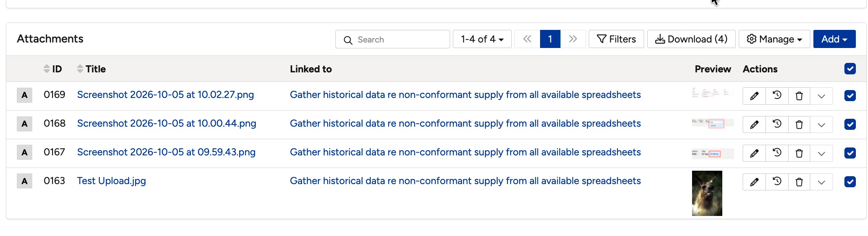The height and width of the screenshot is (236, 868).
Task: Click the A badge on row 0163
Action: coord(24,181)
